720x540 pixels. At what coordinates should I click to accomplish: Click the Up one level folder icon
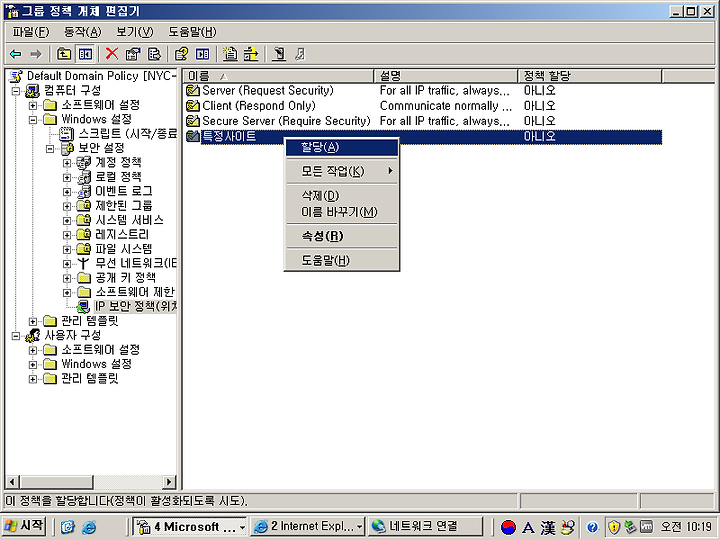coord(63,54)
